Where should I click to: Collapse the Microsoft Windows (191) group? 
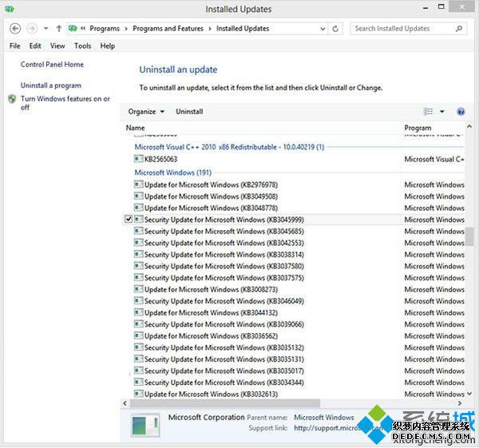(173, 172)
